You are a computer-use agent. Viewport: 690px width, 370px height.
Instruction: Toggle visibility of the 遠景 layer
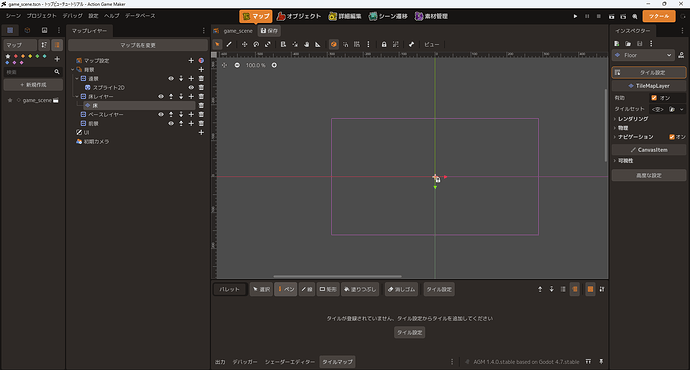(x=171, y=78)
